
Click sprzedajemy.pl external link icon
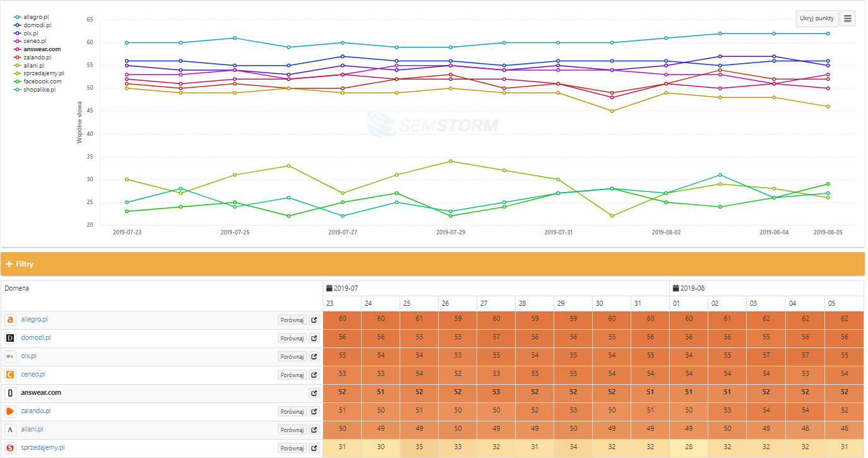pos(314,449)
